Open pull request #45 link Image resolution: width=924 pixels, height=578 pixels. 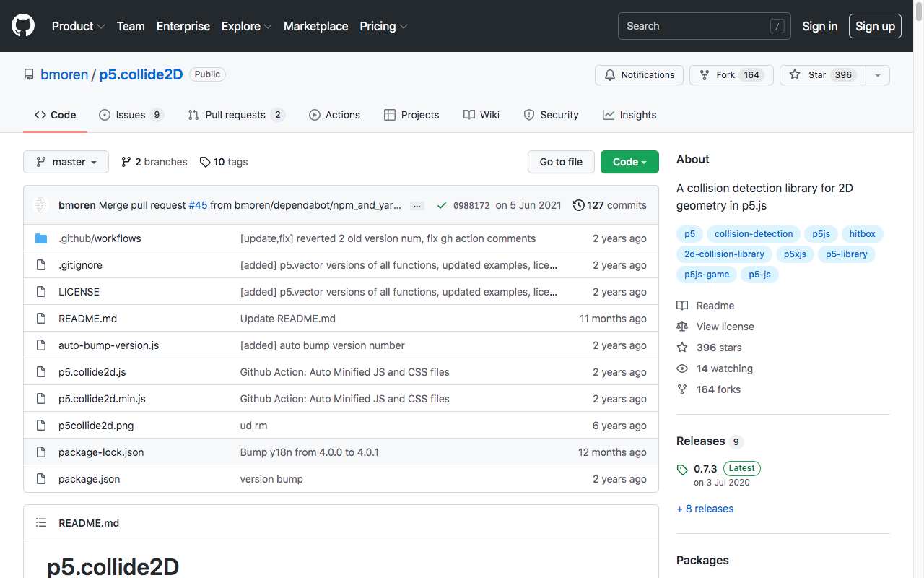(x=198, y=205)
